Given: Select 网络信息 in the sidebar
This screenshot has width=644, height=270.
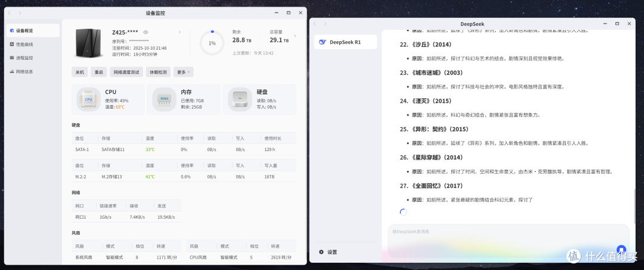Looking at the screenshot, I should click(x=33, y=71).
